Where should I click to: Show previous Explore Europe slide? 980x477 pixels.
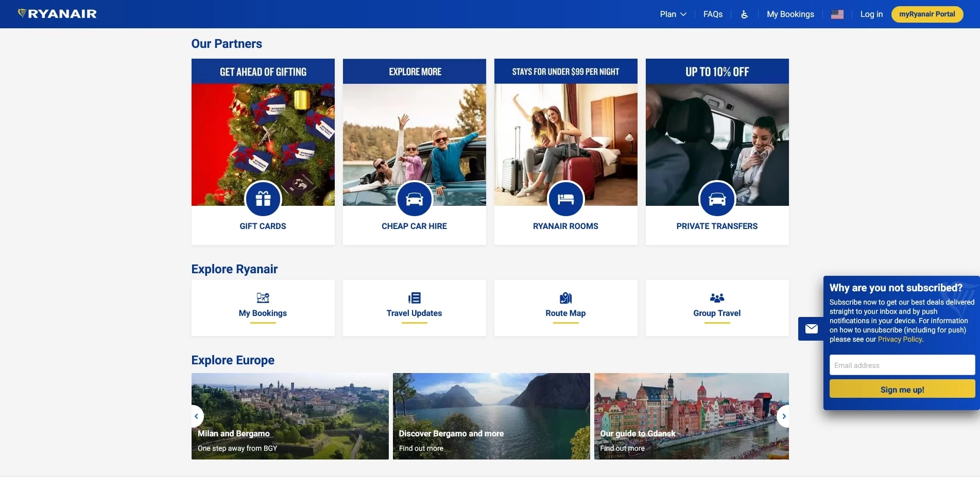point(196,416)
